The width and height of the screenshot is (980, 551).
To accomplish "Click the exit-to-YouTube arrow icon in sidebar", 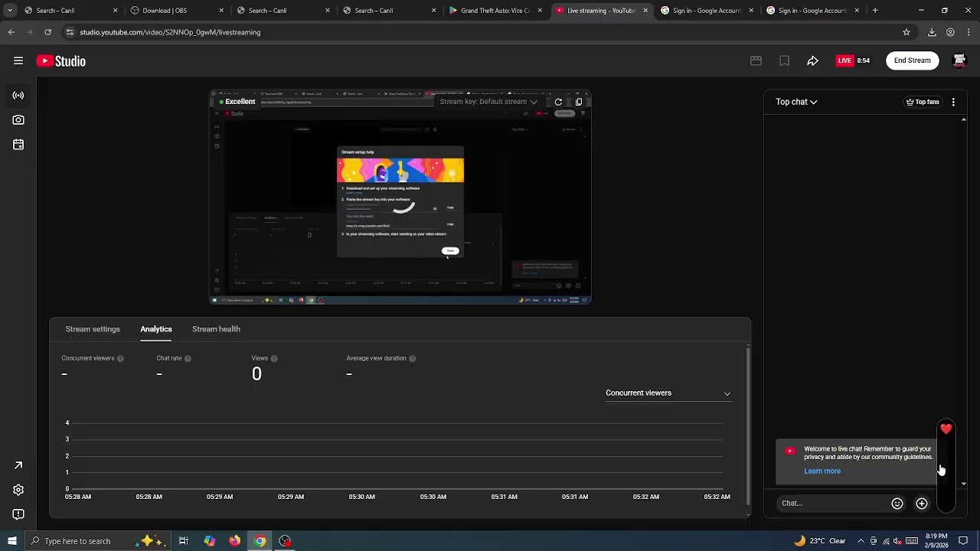I will click(18, 465).
